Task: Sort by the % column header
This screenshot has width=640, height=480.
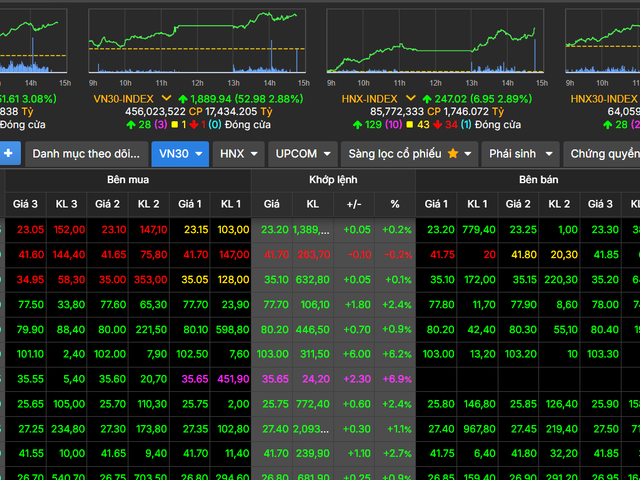Action: (394, 204)
